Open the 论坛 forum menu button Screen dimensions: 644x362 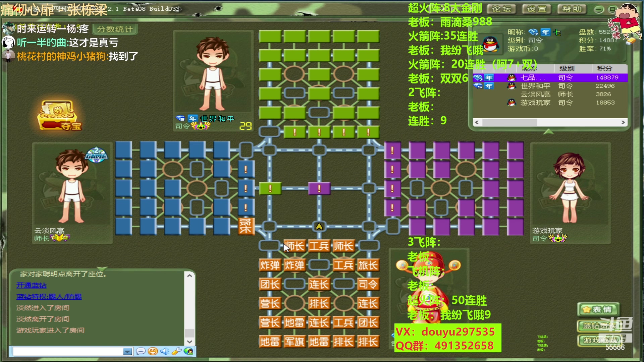point(501,9)
